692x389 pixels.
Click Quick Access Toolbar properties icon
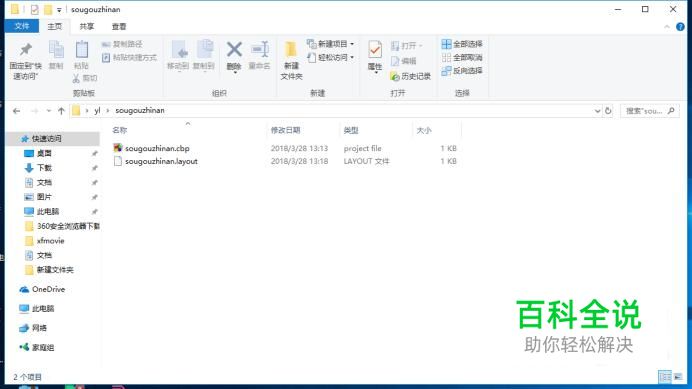[x=34, y=9]
